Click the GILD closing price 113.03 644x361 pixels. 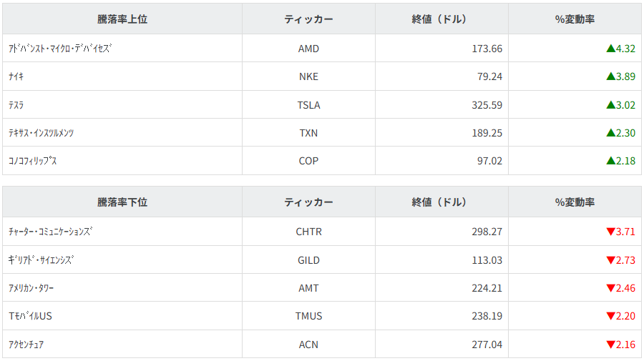click(x=487, y=260)
